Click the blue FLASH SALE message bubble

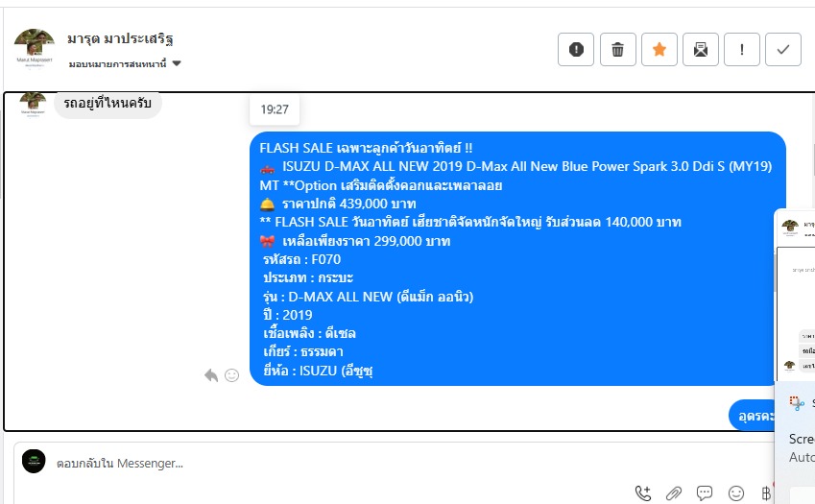517,259
